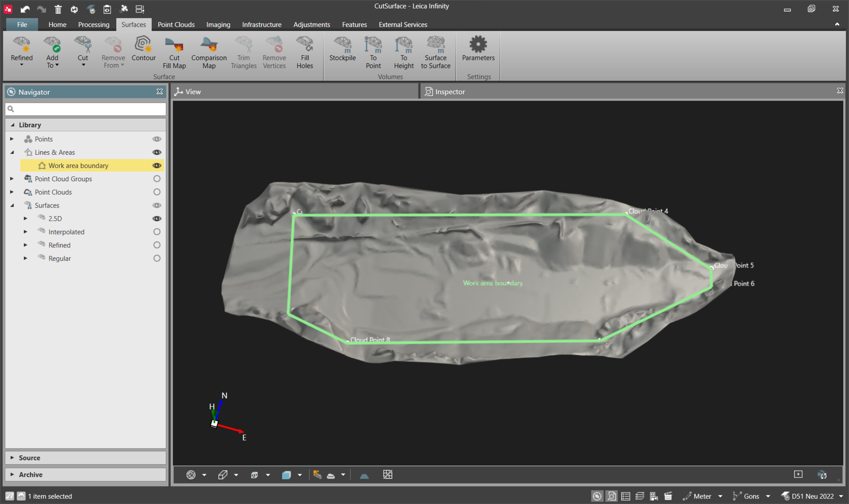Expand the 2.5D surfaces node
The image size is (849, 504).
coord(25,218)
